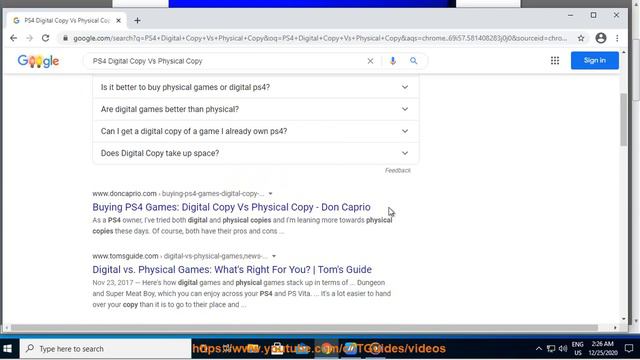Expand 'Is it better to buy physical games' question
Image resolution: width=640 pixels, height=360 pixels.
tap(256, 87)
